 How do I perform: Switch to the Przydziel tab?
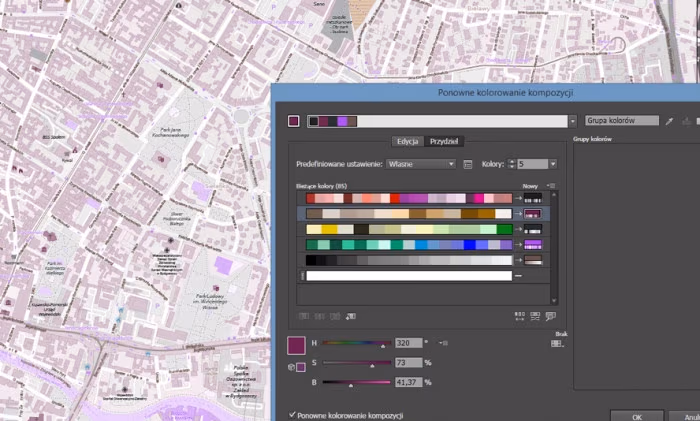pyautogui.click(x=444, y=142)
